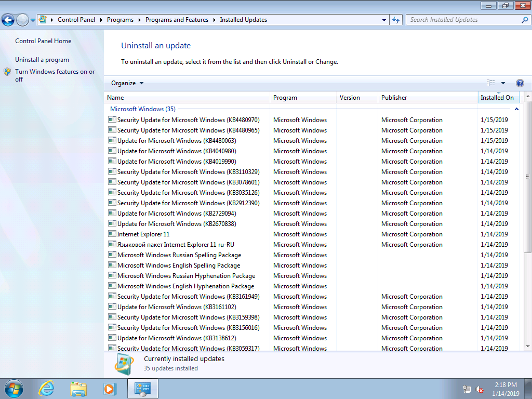Sort by Name column header
The width and height of the screenshot is (532, 399).
coord(187,97)
